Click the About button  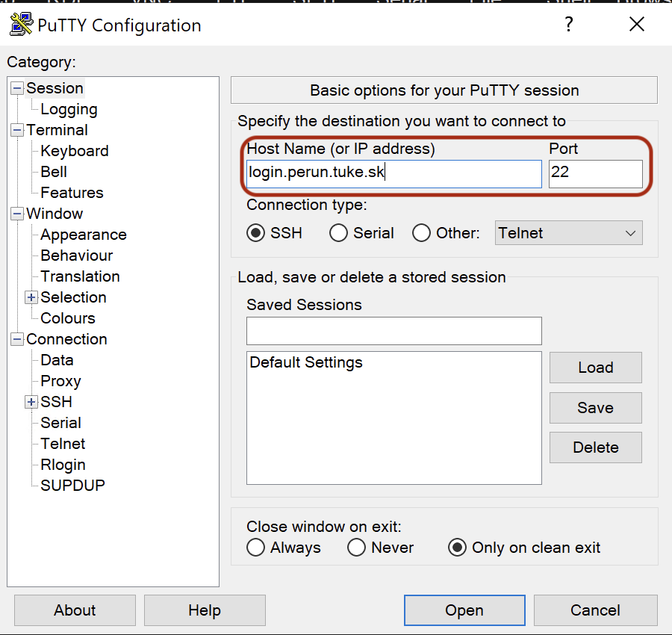coord(75,610)
